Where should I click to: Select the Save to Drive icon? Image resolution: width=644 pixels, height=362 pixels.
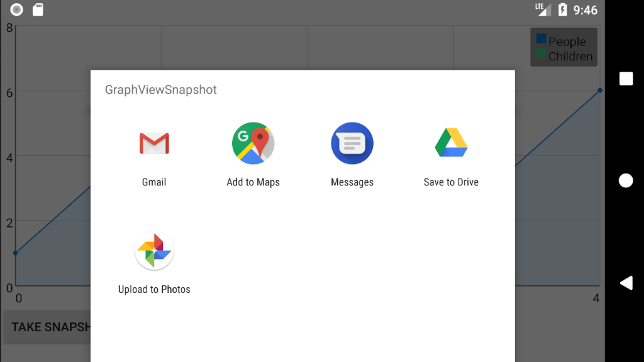point(451,143)
